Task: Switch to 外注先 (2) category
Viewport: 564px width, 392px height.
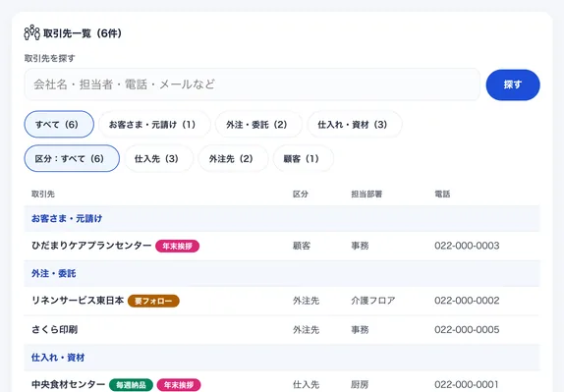Action: pyautogui.click(x=234, y=158)
